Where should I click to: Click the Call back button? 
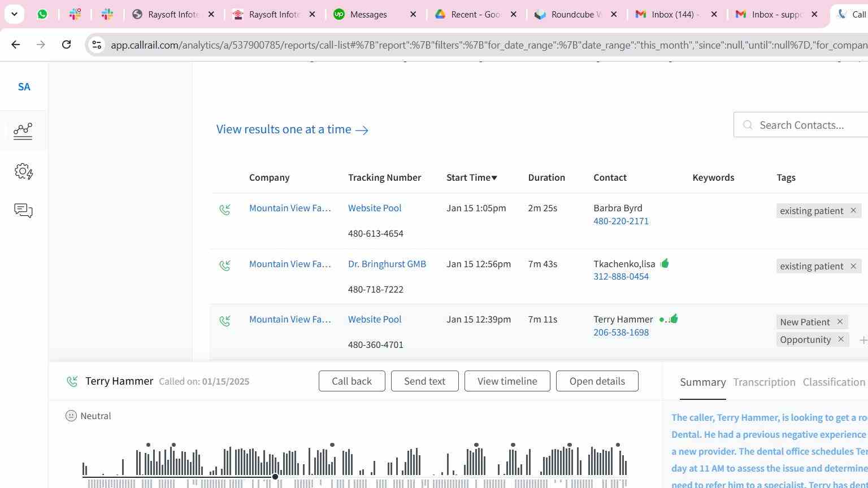tap(351, 381)
